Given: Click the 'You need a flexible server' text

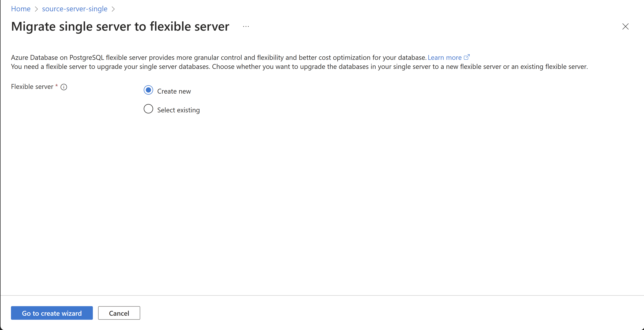Looking at the screenshot, I should point(299,67).
